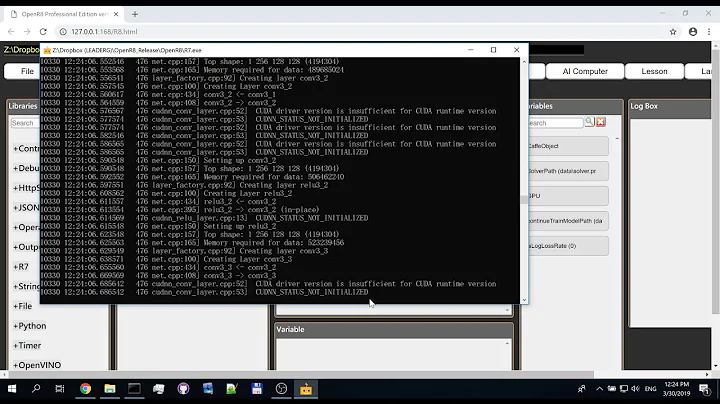720x404 pixels.
Task: Click the battery icon in system tray
Action: click(612, 389)
